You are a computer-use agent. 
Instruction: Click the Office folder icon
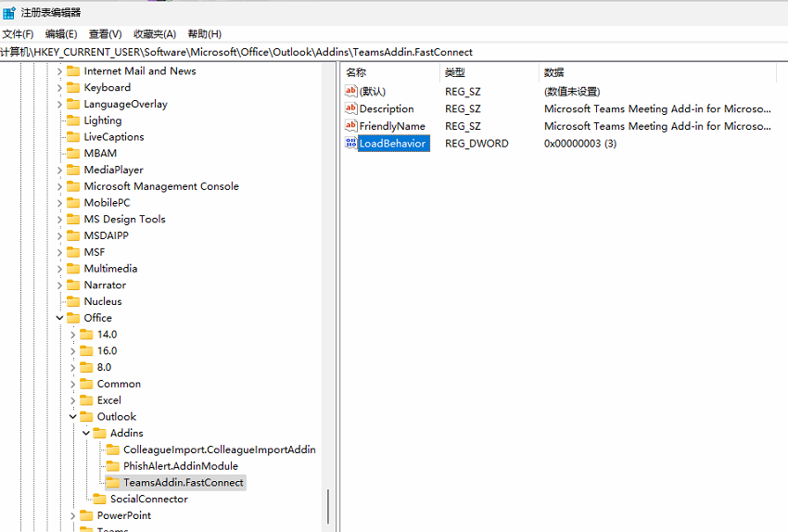click(73, 318)
